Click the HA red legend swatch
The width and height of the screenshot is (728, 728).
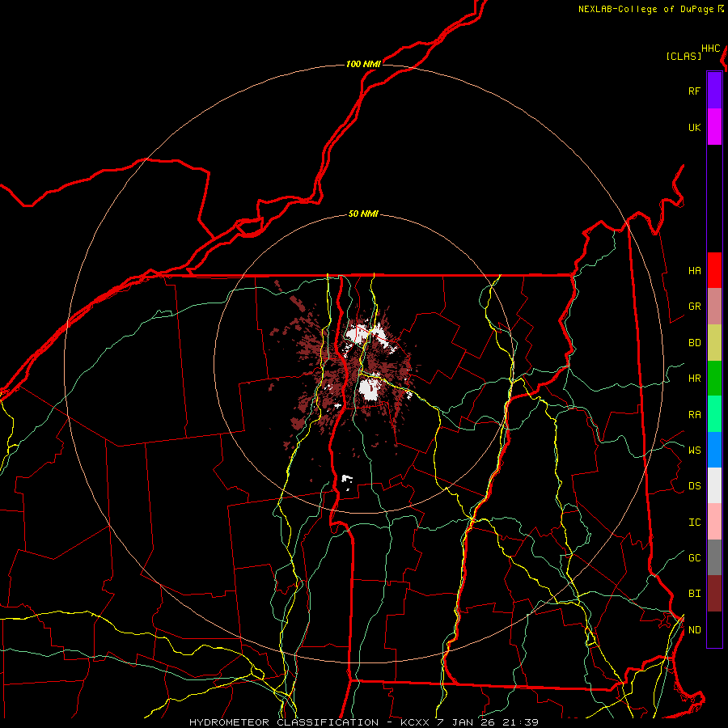click(x=714, y=270)
